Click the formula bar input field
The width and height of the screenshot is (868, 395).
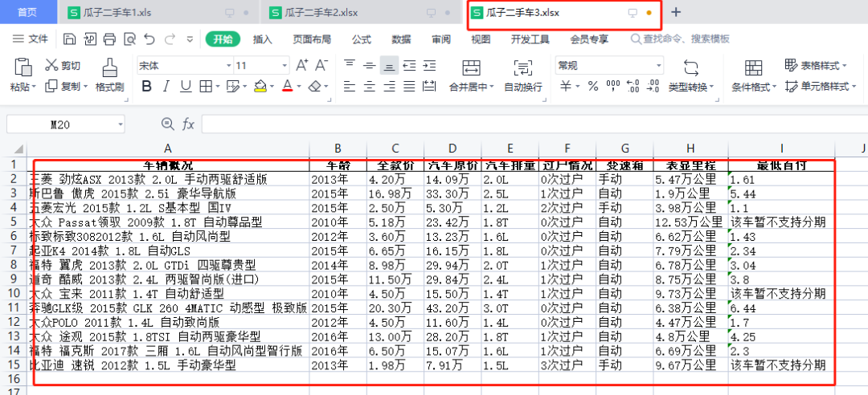point(534,124)
